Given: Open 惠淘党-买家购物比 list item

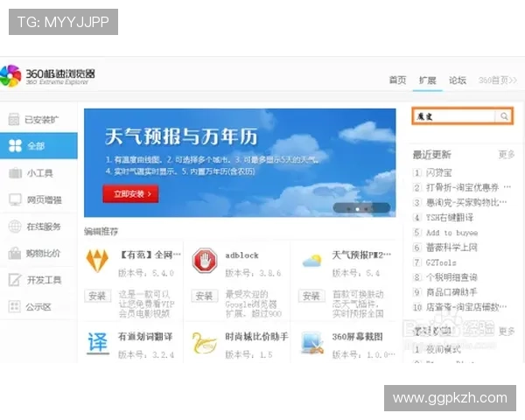Looking at the screenshot, I should pos(466,202).
